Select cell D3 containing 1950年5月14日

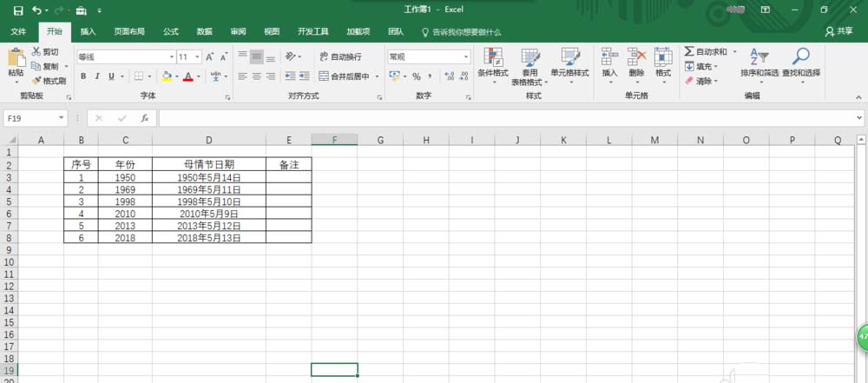(208, 177)
